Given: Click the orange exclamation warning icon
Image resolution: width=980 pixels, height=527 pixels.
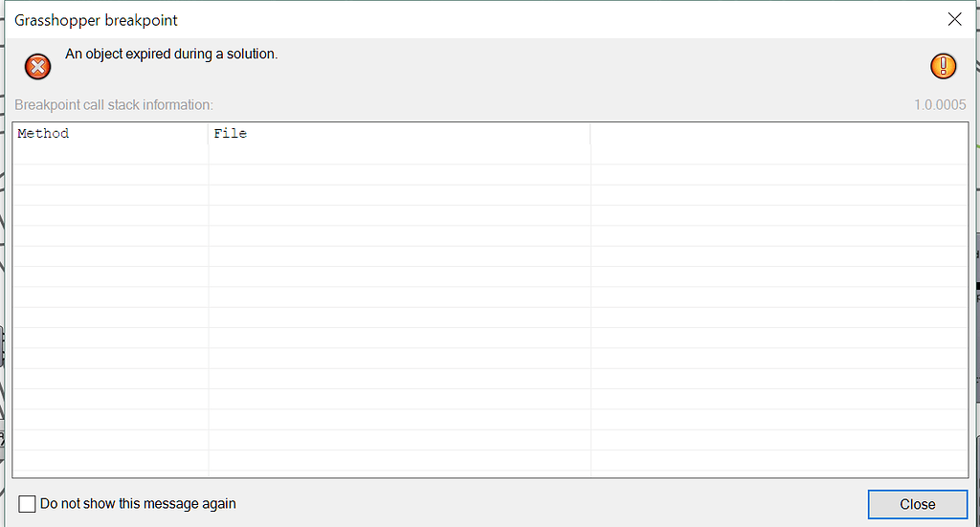Looking at the screenshot, I should point(943,66).
